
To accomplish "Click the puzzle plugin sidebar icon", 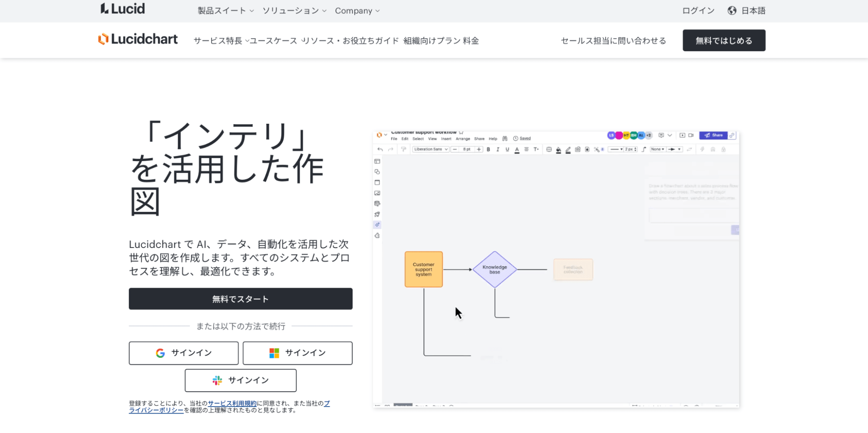I will 377,235.
